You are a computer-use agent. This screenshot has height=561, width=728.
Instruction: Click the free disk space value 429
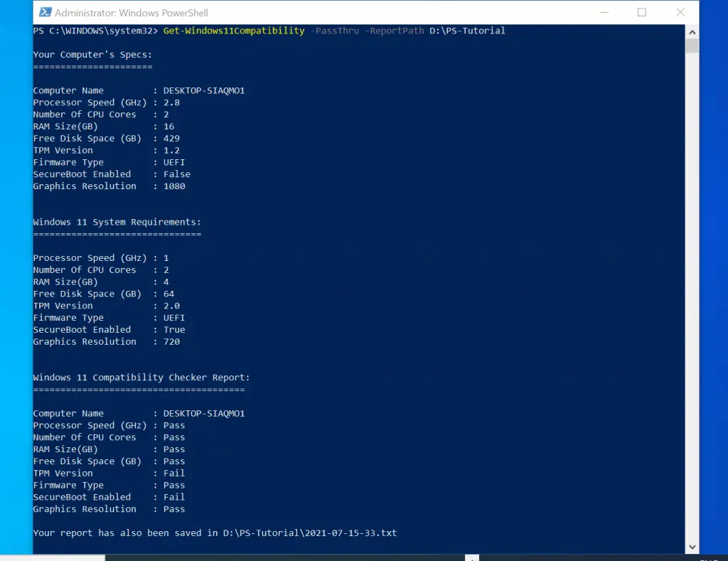pyautogui.click(x=171, y=139)
